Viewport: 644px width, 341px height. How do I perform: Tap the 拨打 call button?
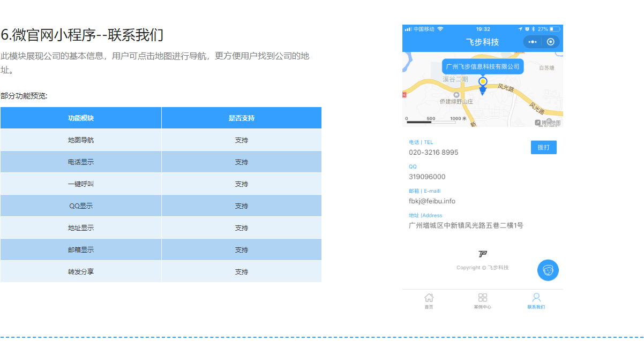tap(544, 147)
